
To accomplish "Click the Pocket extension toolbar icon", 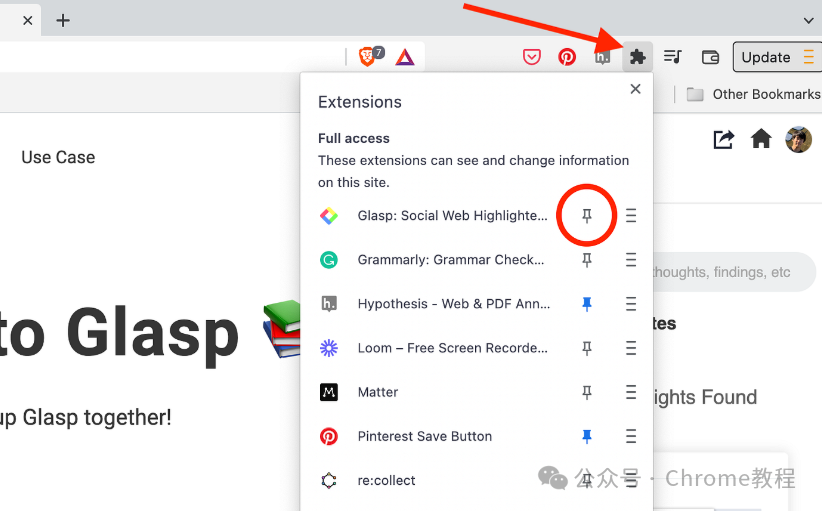I will 532,57.
